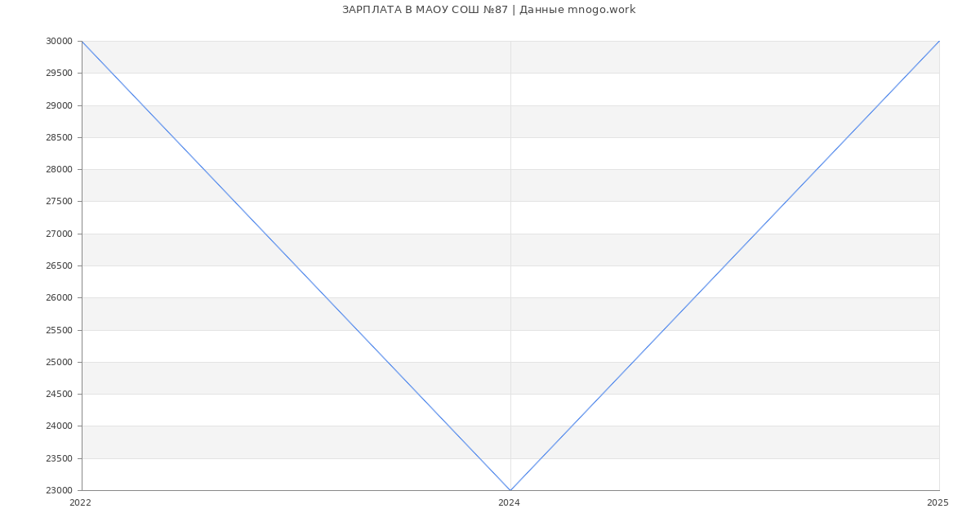Click the 26500 y-axis label

pos(59,266)
